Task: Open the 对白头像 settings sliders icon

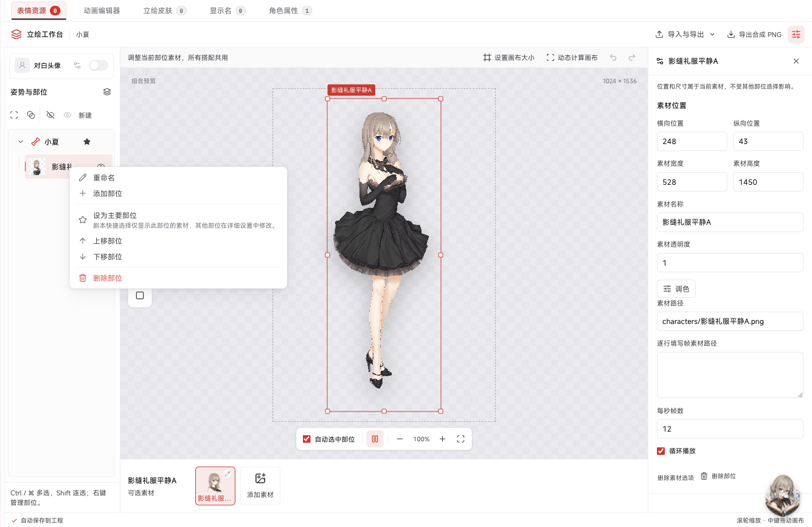Action: coord(77,65)
